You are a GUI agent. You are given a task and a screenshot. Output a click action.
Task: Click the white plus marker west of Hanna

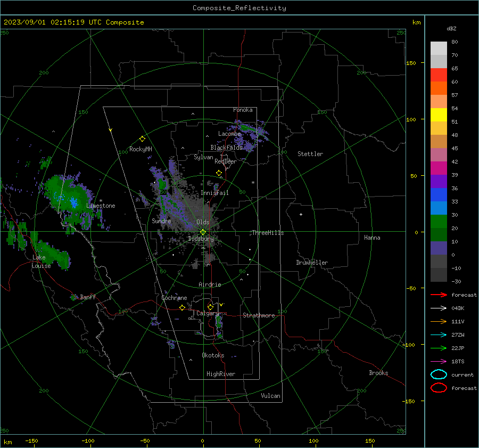[301, 214]
